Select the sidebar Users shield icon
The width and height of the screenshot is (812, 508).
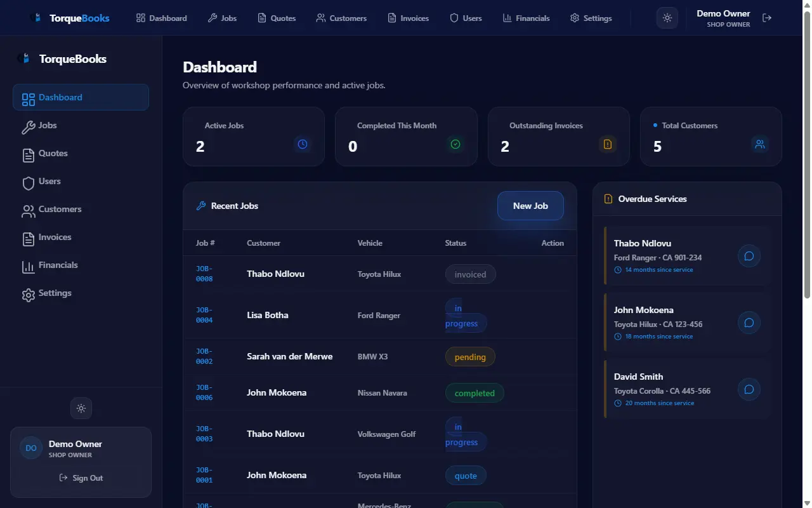pyautogui.click(x=28, y=184)
